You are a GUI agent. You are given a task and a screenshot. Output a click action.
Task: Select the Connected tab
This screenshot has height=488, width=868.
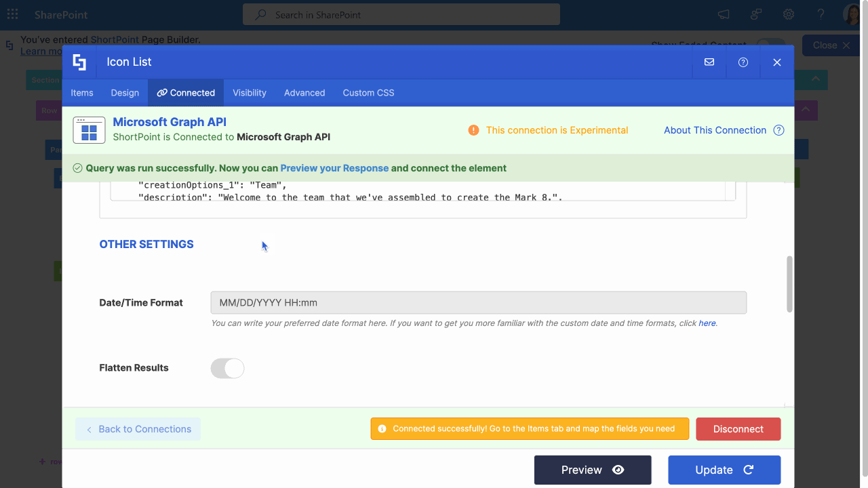(x=186, y=93)
